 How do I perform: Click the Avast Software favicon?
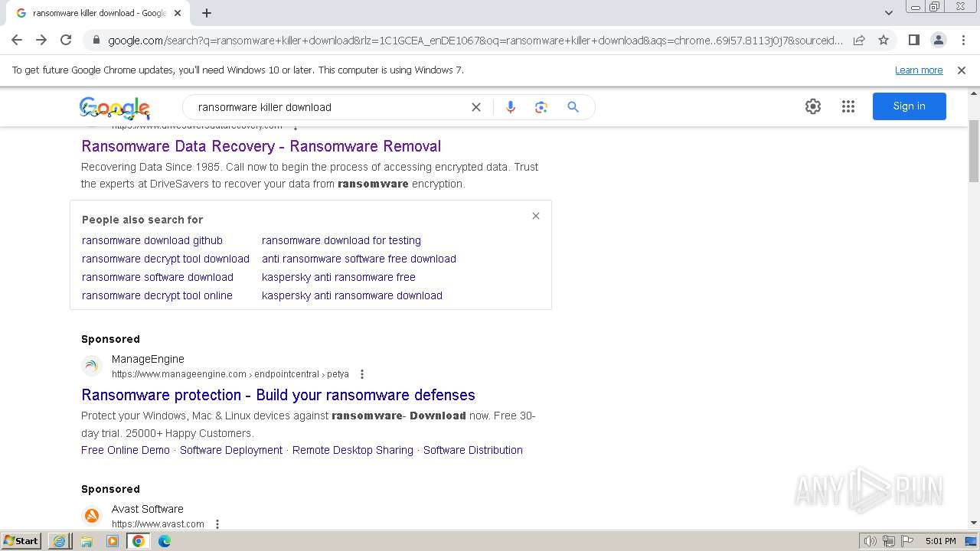coord(92,516)
